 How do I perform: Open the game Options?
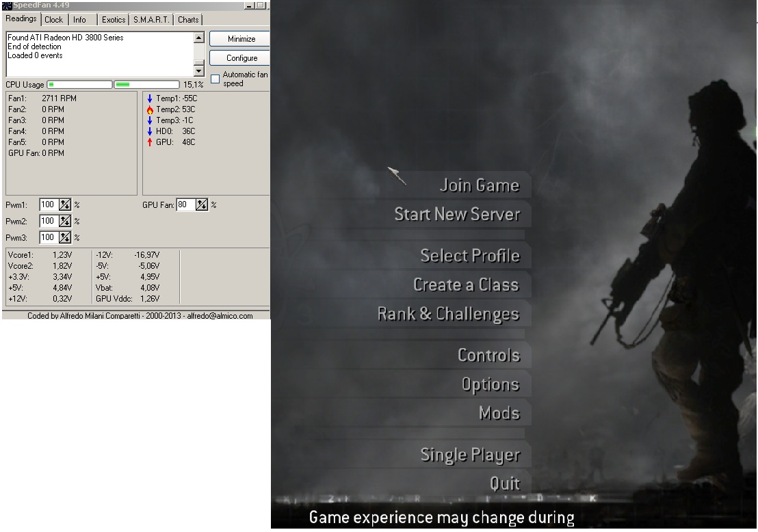491,384
